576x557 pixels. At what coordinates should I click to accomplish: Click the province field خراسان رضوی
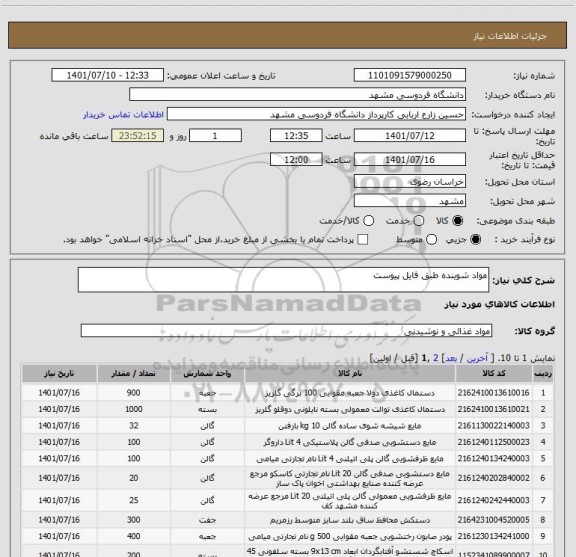tap(410, 182)
